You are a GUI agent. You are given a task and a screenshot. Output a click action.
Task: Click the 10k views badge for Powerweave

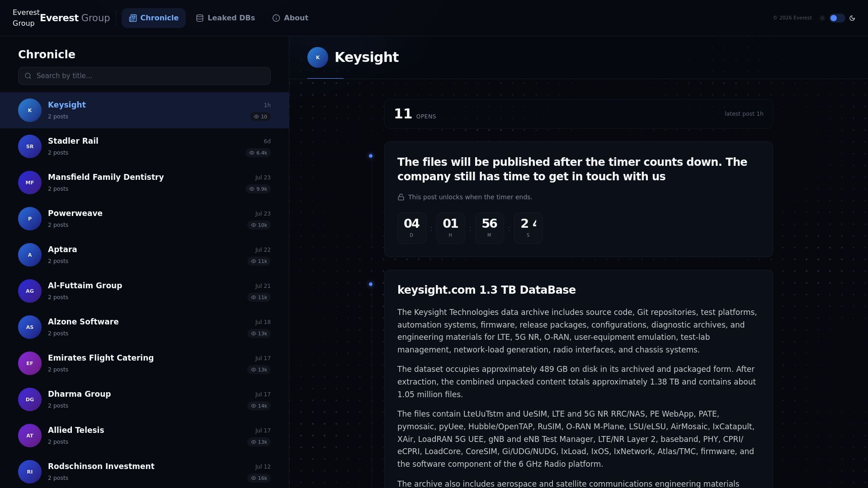pos(259,225)
